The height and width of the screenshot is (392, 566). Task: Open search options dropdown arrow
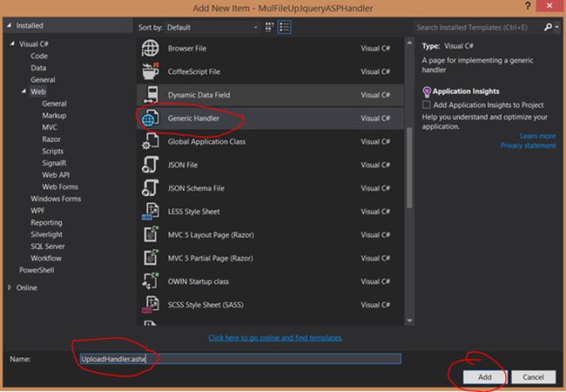click(557, 27)
